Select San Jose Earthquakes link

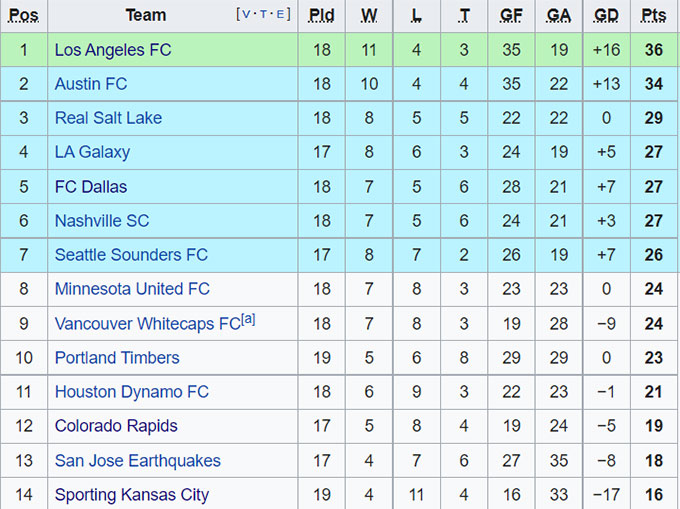coord(137,461)
